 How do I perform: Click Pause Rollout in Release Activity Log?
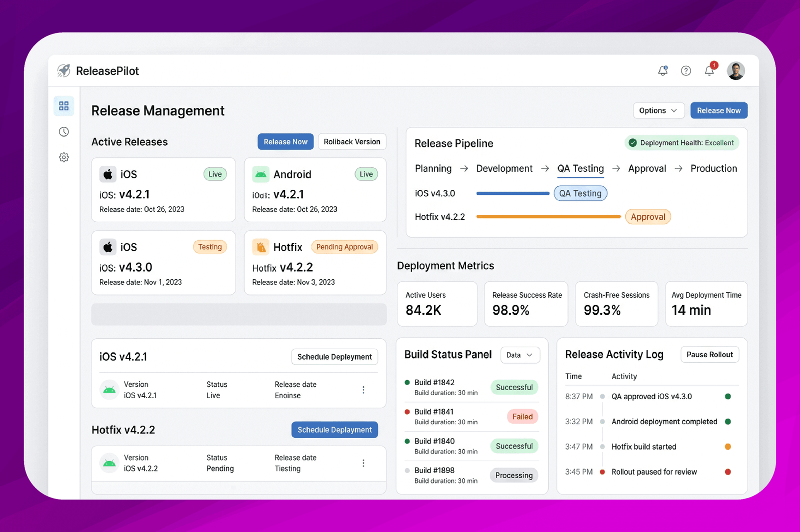709,355
